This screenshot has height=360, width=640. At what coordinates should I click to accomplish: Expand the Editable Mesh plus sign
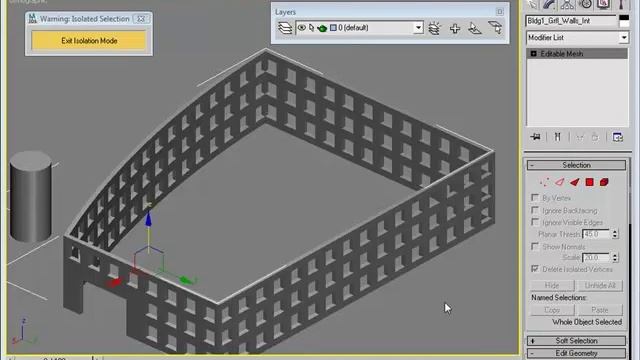click(x=533, y=54)
